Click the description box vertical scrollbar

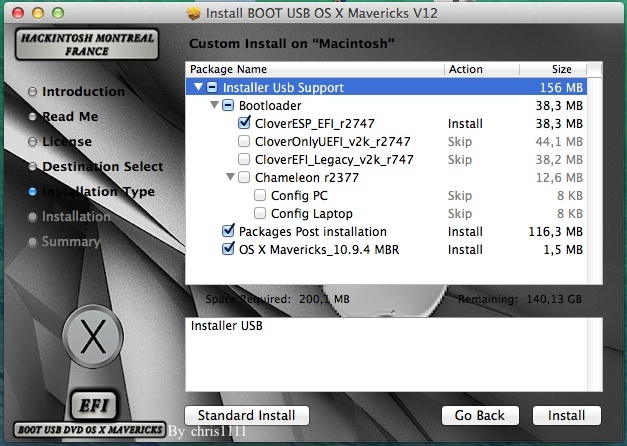coord(594,355)
